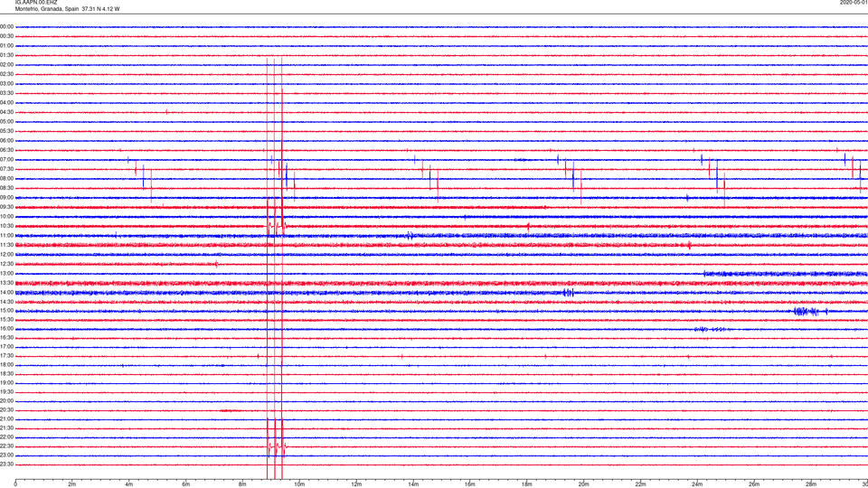Click the 05:00 row label
This screenshot has height=488, width=868.
click(6, 122)
